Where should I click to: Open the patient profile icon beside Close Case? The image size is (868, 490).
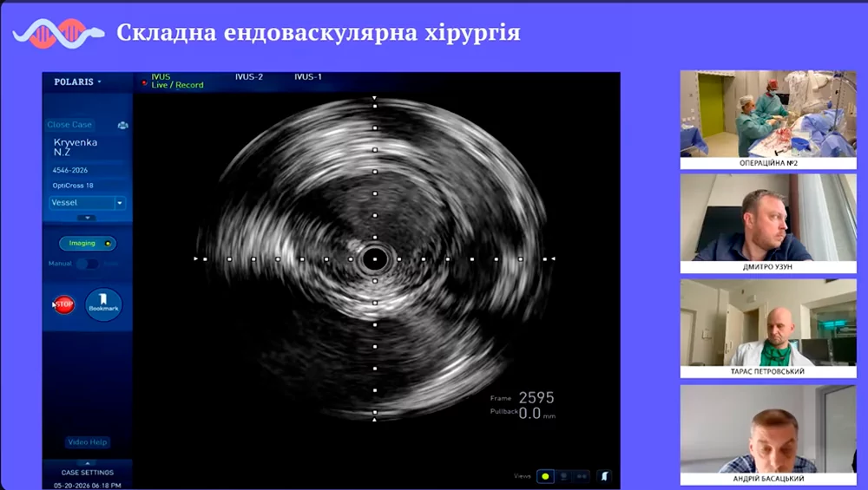click(123, 126)
